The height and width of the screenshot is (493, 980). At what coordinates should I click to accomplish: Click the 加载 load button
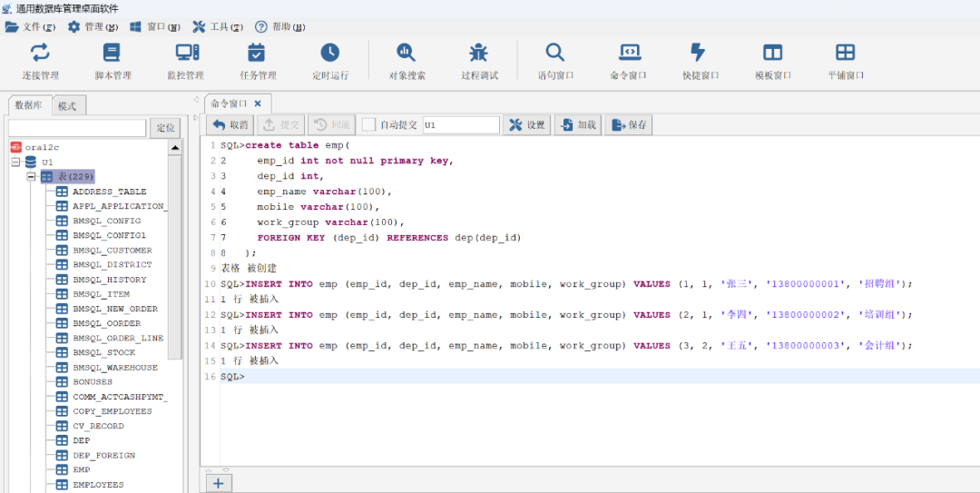click(x=578, y=124)
